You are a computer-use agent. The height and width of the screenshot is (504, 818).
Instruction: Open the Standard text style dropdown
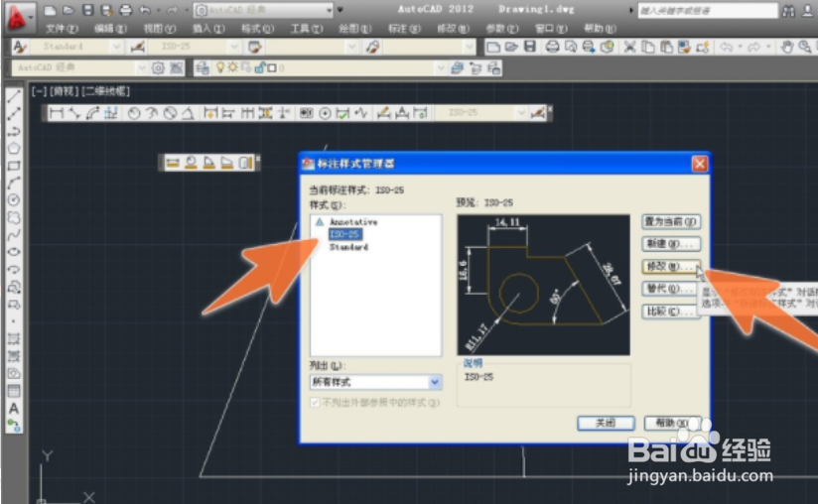pyautogui.click(x=116, y=47)
